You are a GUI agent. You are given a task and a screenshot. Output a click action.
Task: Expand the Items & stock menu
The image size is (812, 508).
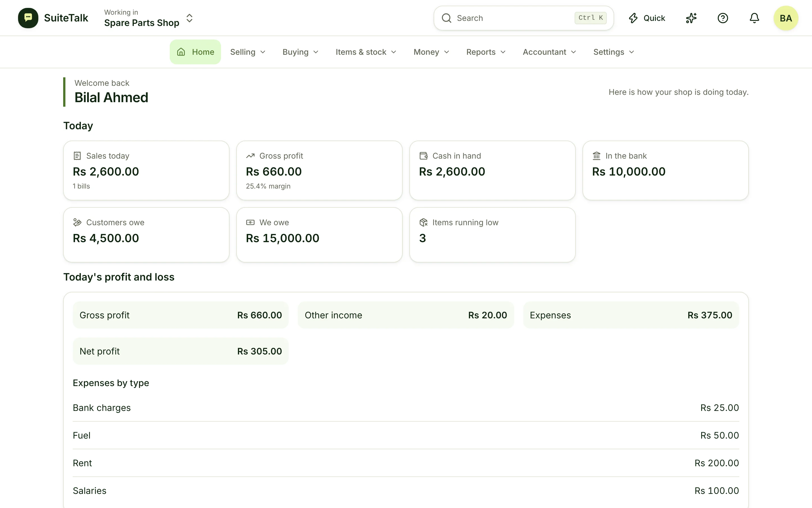point(366,52)
